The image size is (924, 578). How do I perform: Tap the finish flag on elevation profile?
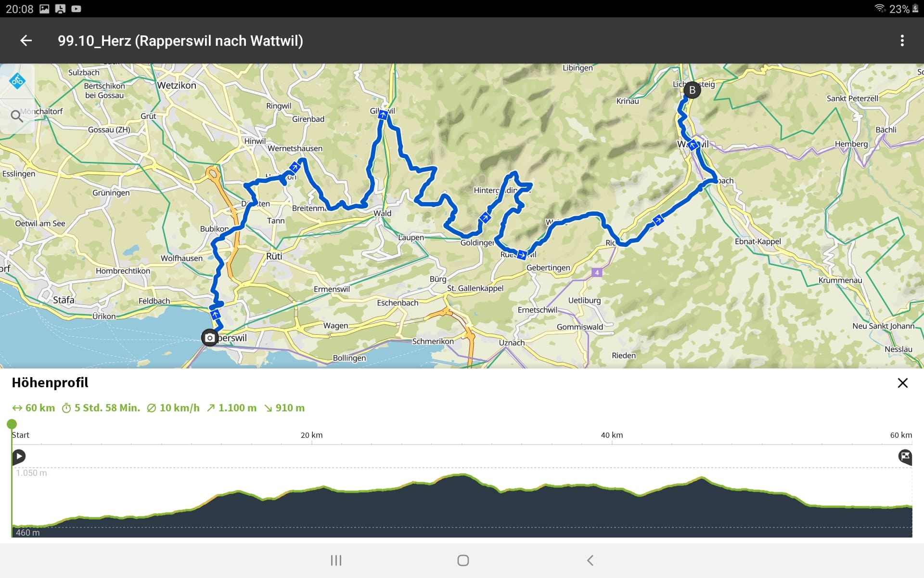pyautogui.click(x=905, y=456)
